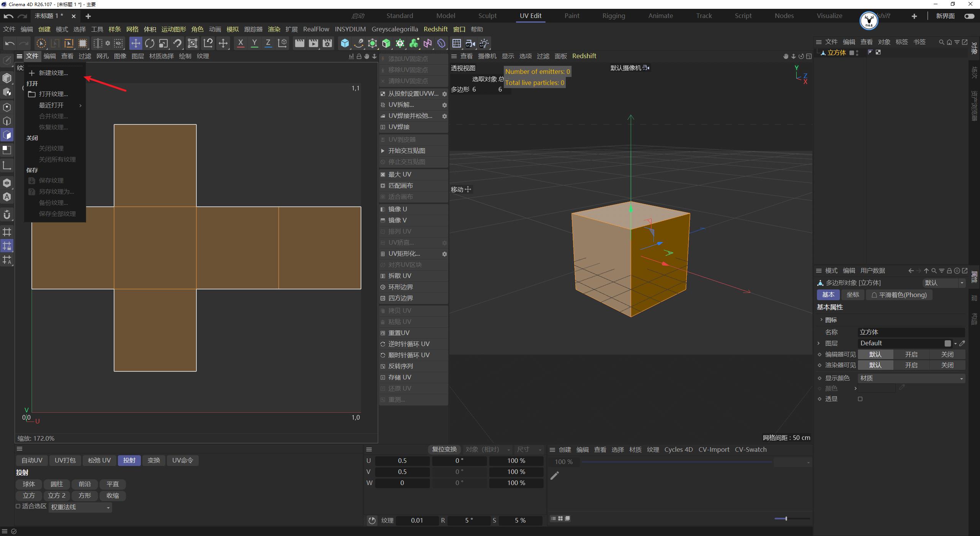
Task: Open the 渲染 menu
Action: [274, 29]
